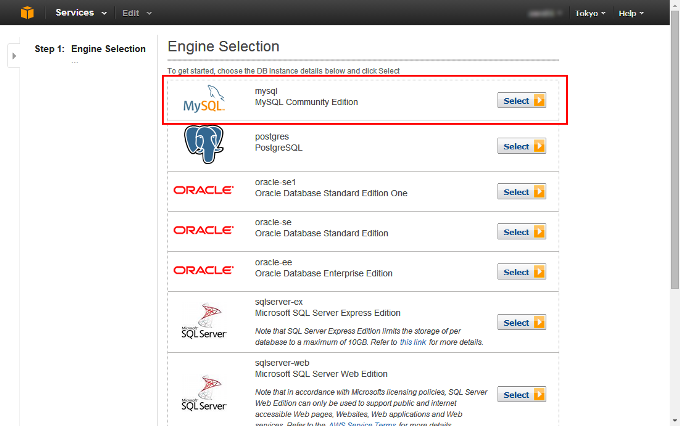
Task: Select Microsoft SQL Server Web Edition
Action: tap(521, 395)
